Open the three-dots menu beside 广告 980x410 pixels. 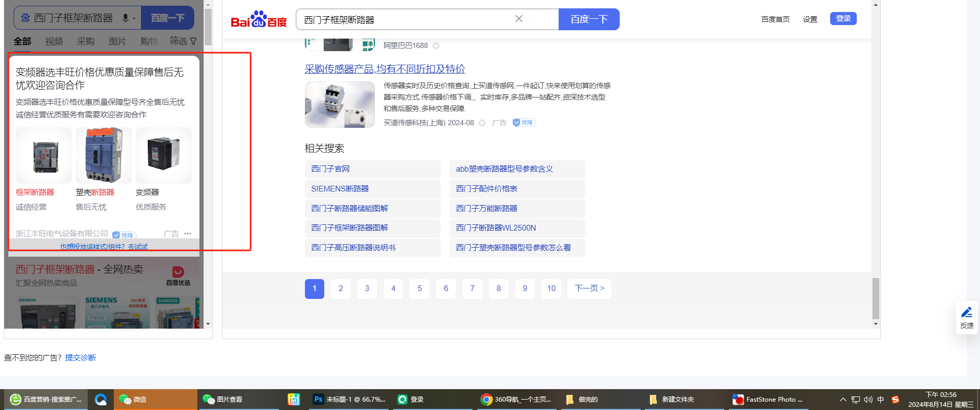(x=188, y=234)
